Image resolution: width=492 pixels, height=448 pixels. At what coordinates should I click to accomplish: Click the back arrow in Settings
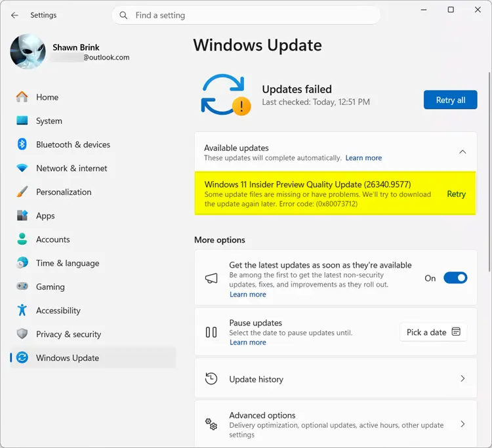click(x=14, y=15)
